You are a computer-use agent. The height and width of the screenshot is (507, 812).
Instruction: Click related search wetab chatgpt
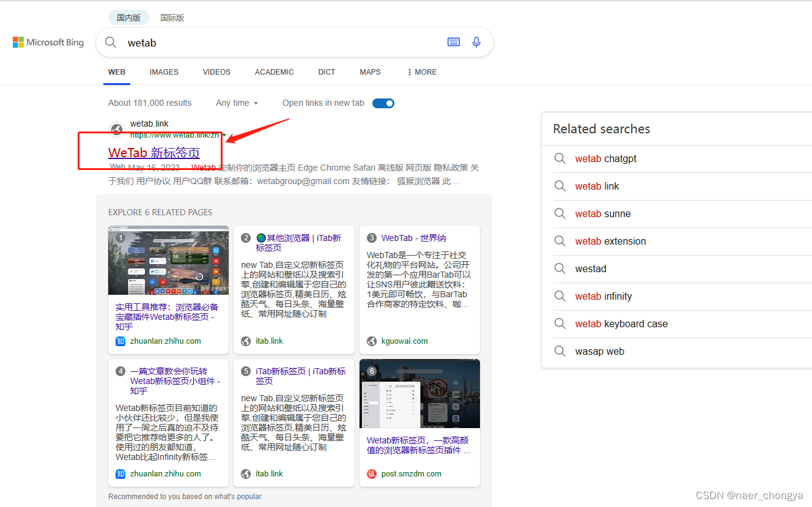[x=606, y=158]
